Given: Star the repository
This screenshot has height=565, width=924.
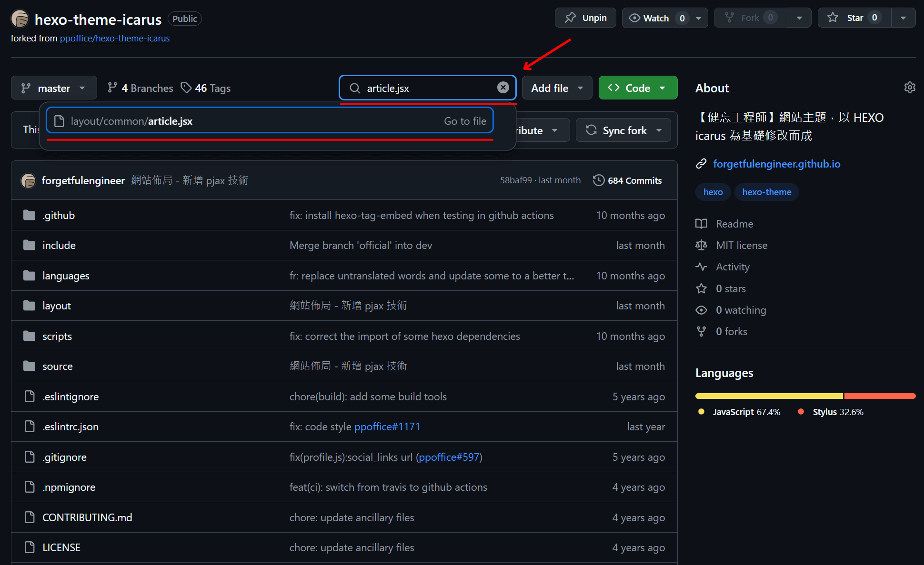Looking at the screenshot, I should pyautogui.click(x=854, y=18).
